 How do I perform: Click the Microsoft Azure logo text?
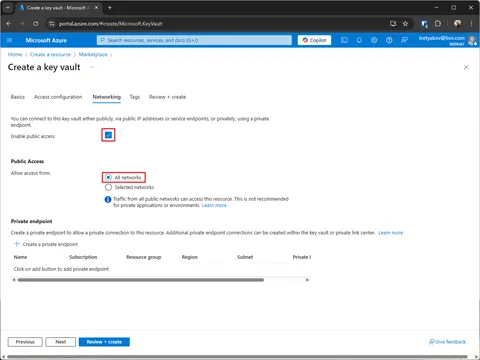pos(46,40)
